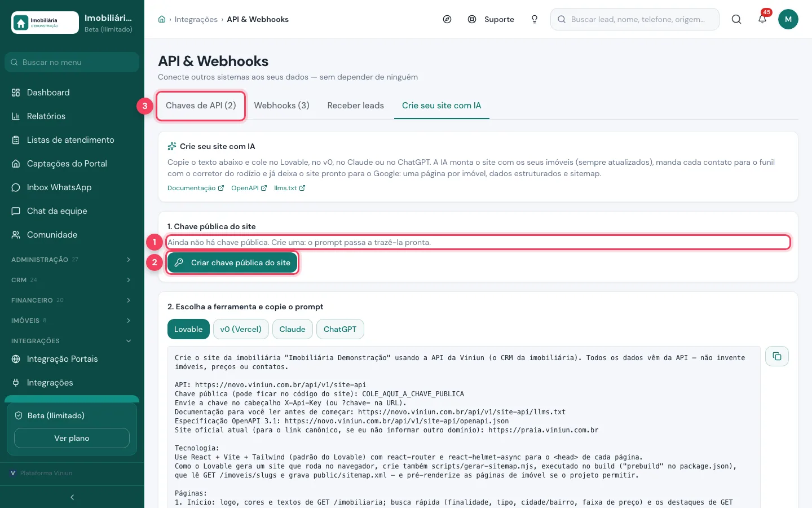Collapse the sidebar with bottom chevron
Viewport: 812px width, 508px height.
tap(72, 497)
